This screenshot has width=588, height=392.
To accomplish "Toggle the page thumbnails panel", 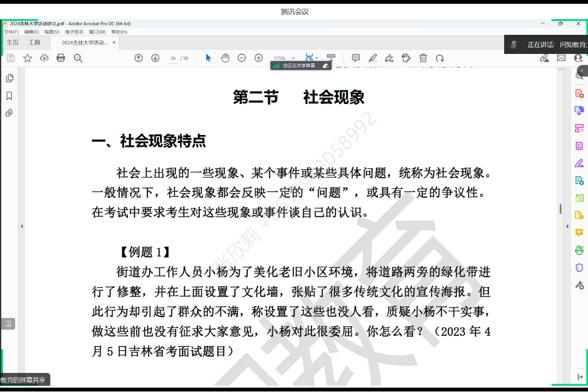I will (x=9, y=78).
